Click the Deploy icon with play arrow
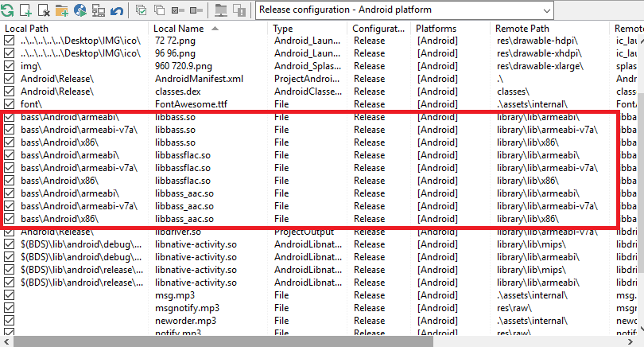This screenshot has height=347, width=644. pos(80,10)
